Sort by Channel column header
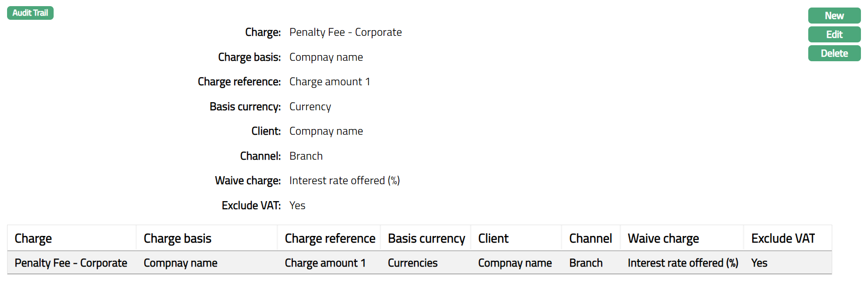This screenshot has height=284, width=868. coord(590,238)
